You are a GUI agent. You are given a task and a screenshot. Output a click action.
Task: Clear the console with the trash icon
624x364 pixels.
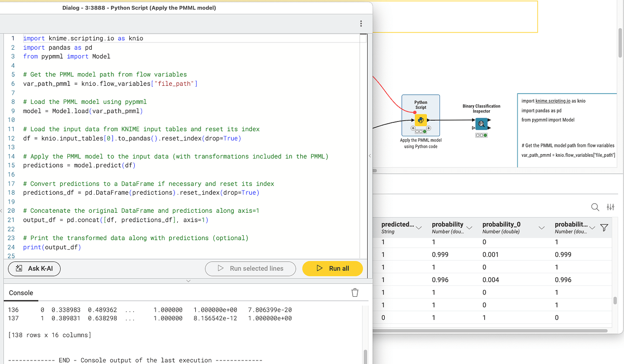(x=355, y=293)
